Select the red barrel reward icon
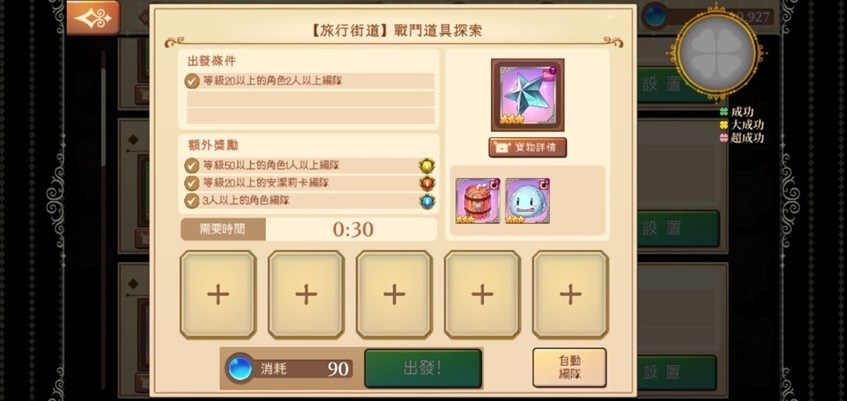Screen dimensions: 847x401 [478, 200]
